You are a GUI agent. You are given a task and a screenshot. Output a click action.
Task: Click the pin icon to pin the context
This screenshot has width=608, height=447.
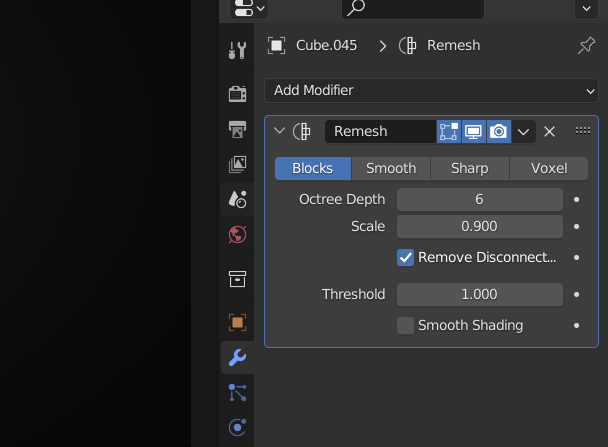click(x=586, y=46)
